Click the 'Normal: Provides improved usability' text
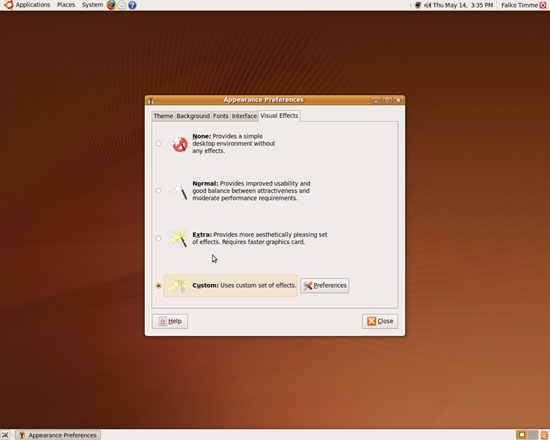The width and height of the screenshot is (550, 440). [x=251, y=191]
